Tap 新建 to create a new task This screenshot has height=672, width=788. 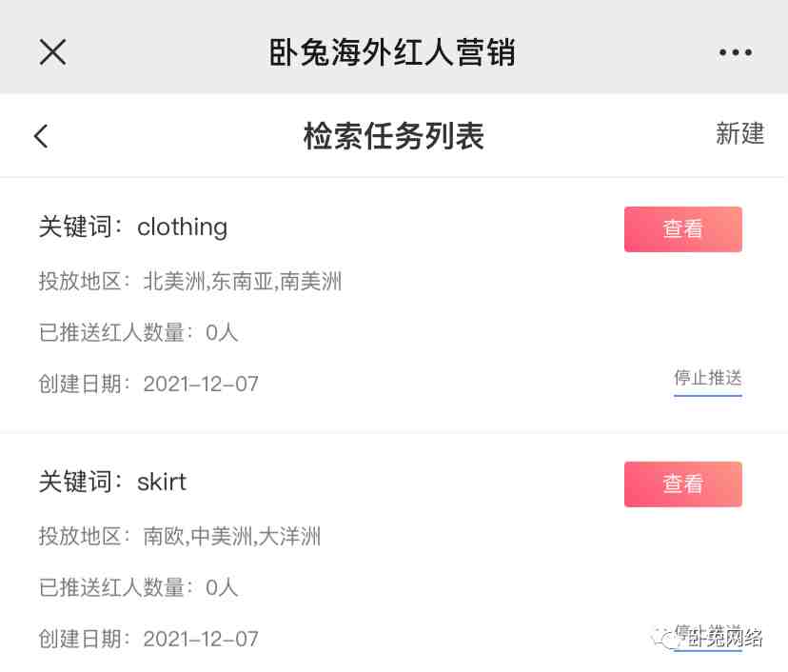(x=739, y=133)
